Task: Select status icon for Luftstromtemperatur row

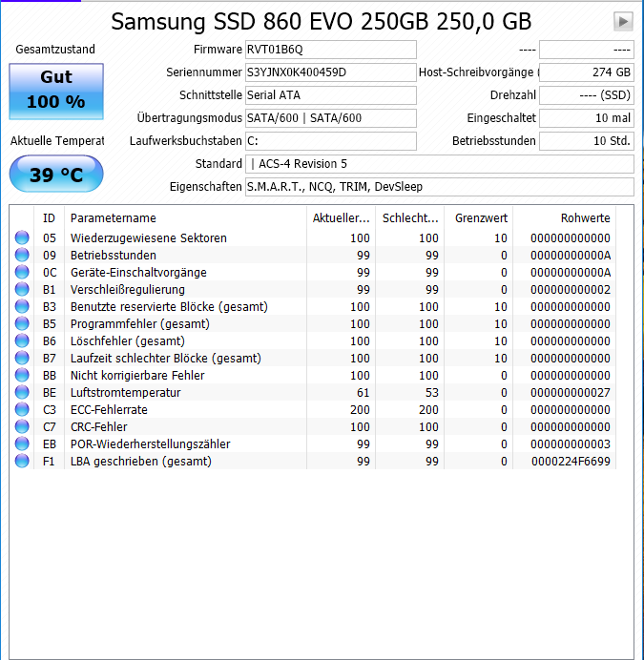Action: 22,392
